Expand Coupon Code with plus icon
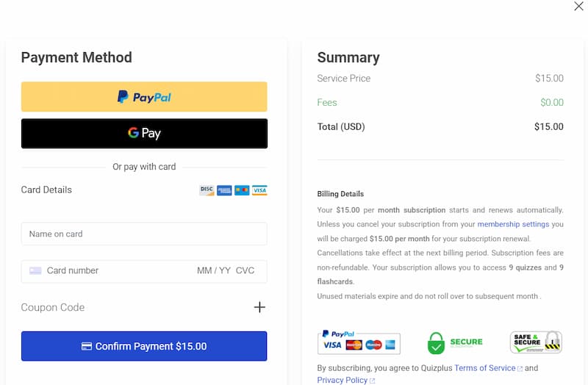This screenshot has height=385, width=588. point(259,307)
